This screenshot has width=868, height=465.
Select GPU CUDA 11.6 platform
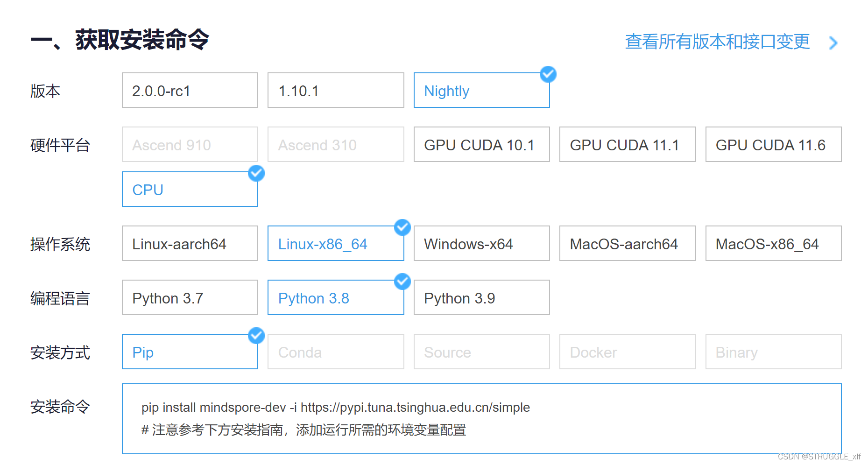tap(773, 144)
